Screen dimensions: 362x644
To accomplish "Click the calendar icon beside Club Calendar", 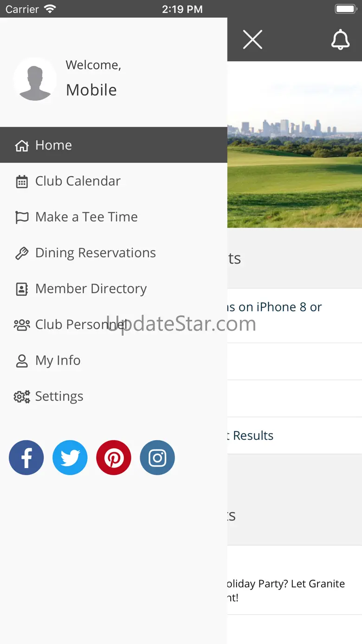I will 22,182.
